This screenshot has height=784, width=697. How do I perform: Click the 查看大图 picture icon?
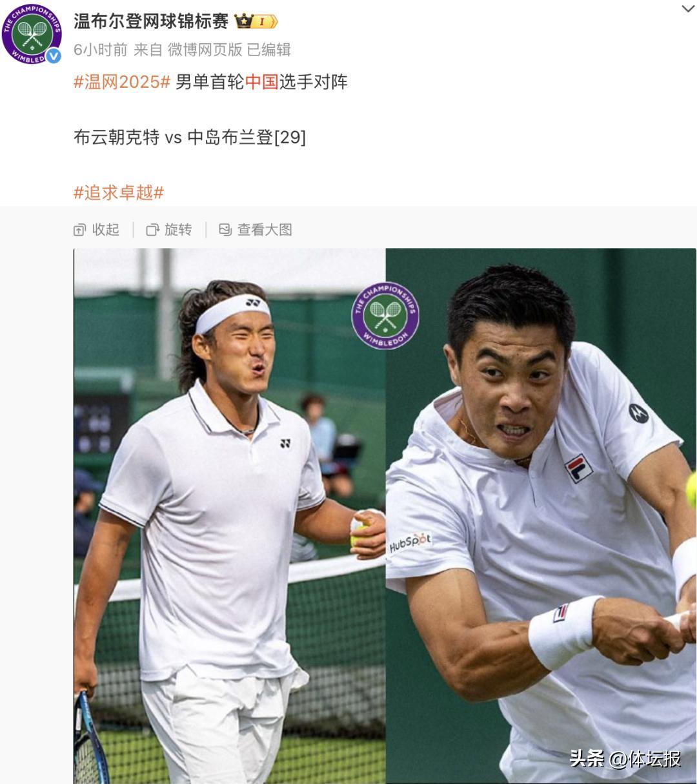(x=225, y=230)
